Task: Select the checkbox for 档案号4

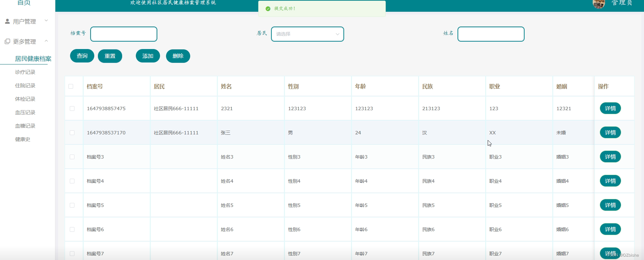Action: click(x=72, y=181)
